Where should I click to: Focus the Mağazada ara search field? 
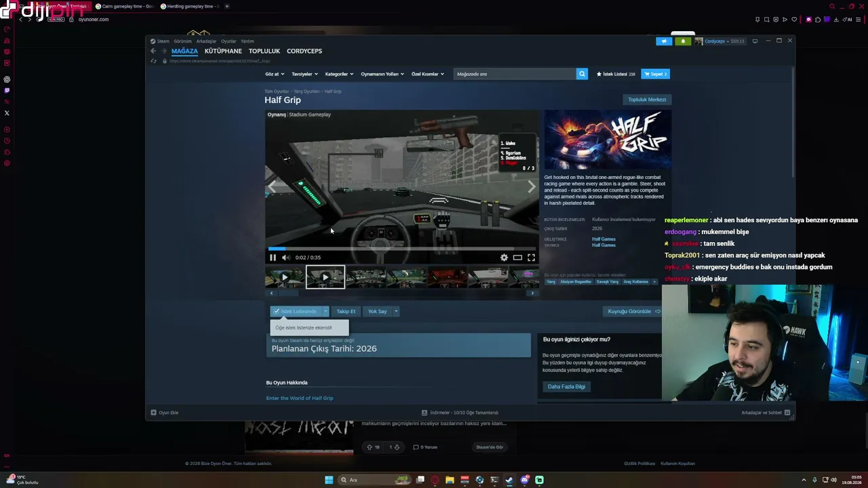coord(515,74)
